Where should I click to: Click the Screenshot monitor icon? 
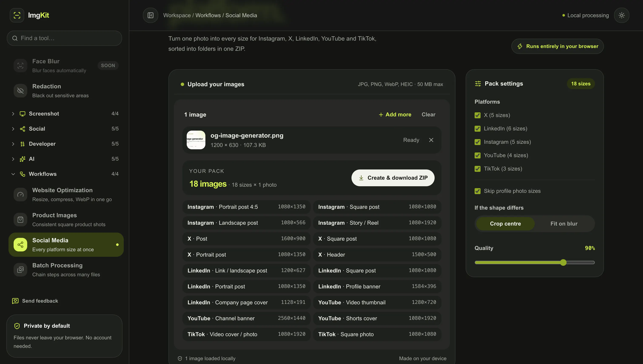click(x=23, y=114)
